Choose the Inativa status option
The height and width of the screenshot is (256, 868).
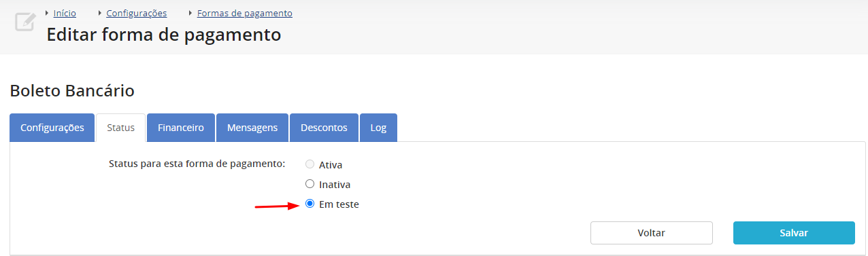coord(310,184)
